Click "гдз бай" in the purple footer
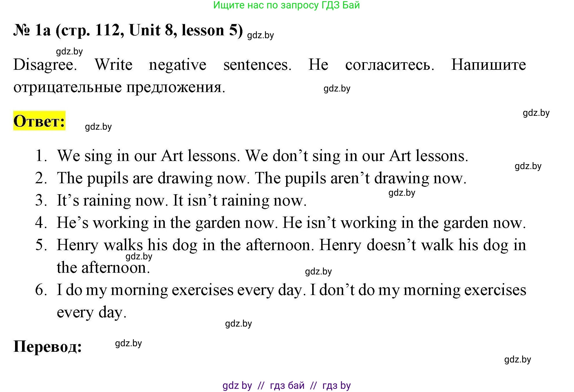 (x=287, y=386)
